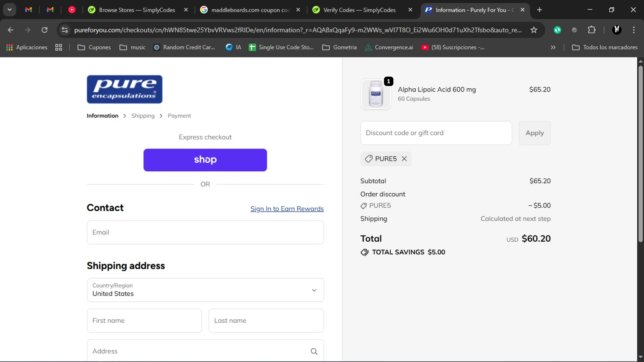Open the Country/Region dropdown
This screenshot has height=362, width=644.
[x=205, y=290]
